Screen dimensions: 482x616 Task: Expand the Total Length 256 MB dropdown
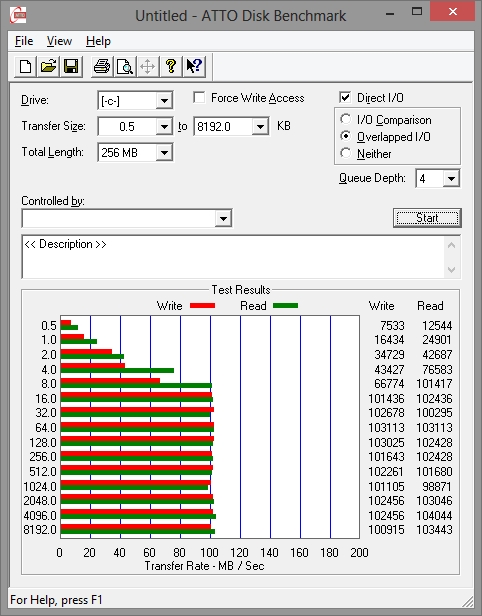pos(164,152)
